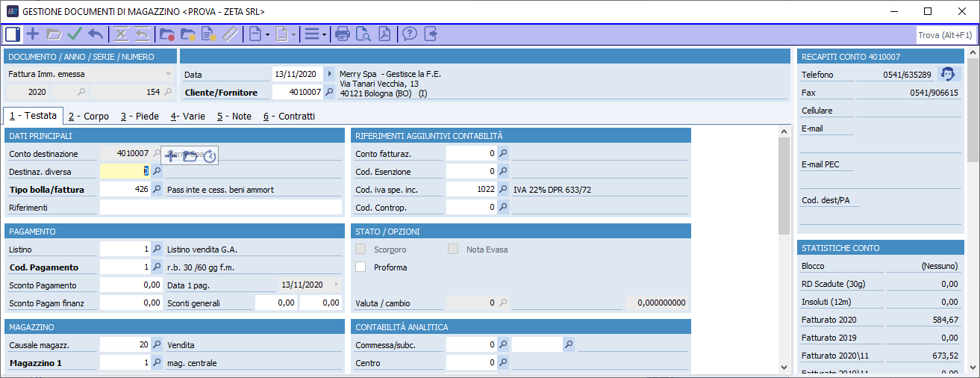Image resolution: width=980 pixels, height=378 pixels.
Task: Enable the Proforma checkbox
Action: pos(361,267)
